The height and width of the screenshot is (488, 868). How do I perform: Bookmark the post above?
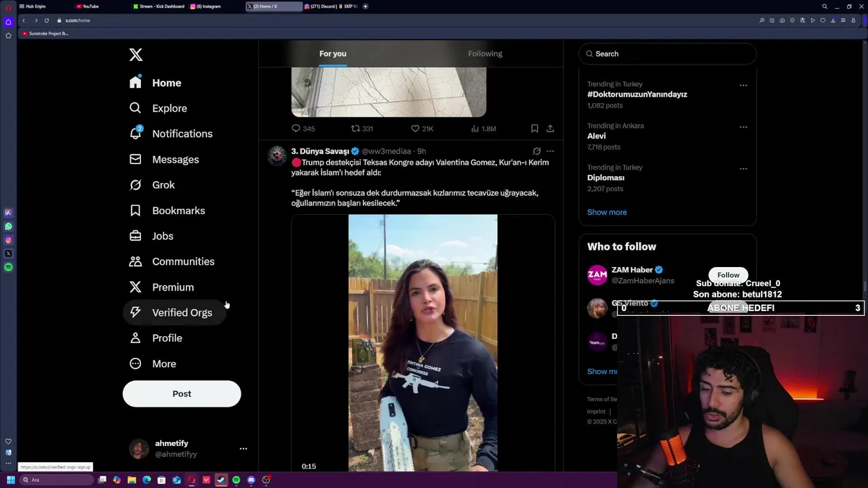pyautogui.click(x=534, y=129)
